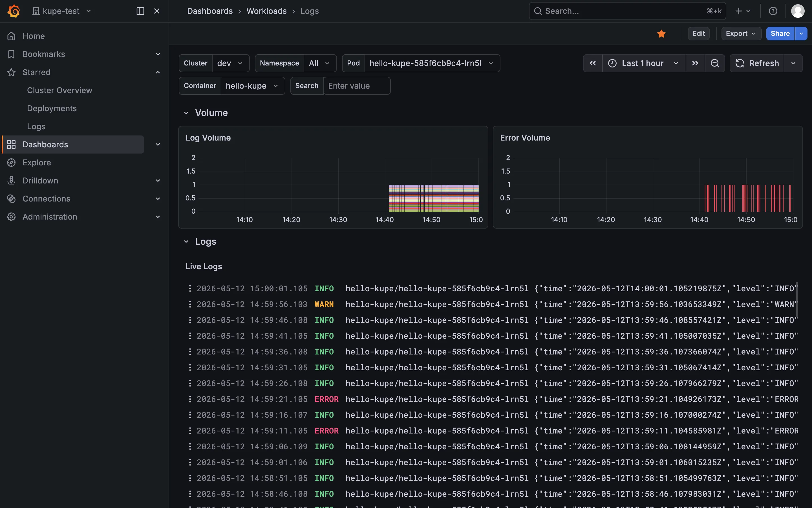812x508 pixels.
Task: Open menu for 14:59:36.108 log line
Action: [x=190, y=351]
